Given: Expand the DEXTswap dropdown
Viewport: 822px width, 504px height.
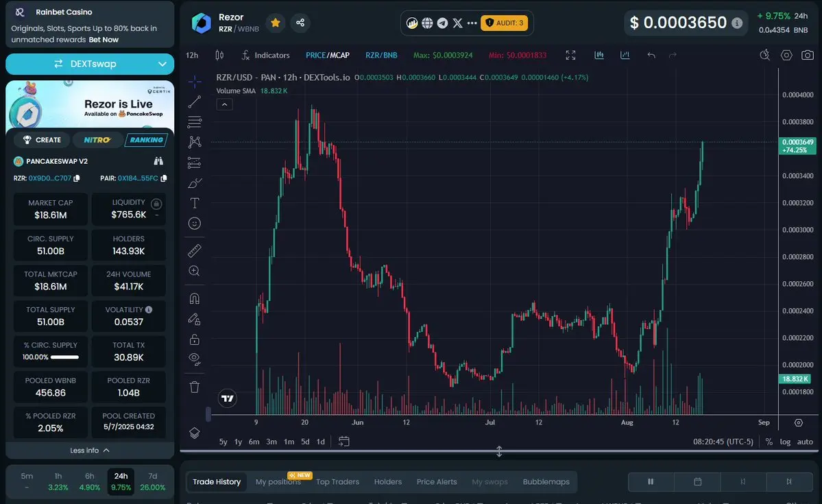Looking at the screenshot, I should click(162, 64).
